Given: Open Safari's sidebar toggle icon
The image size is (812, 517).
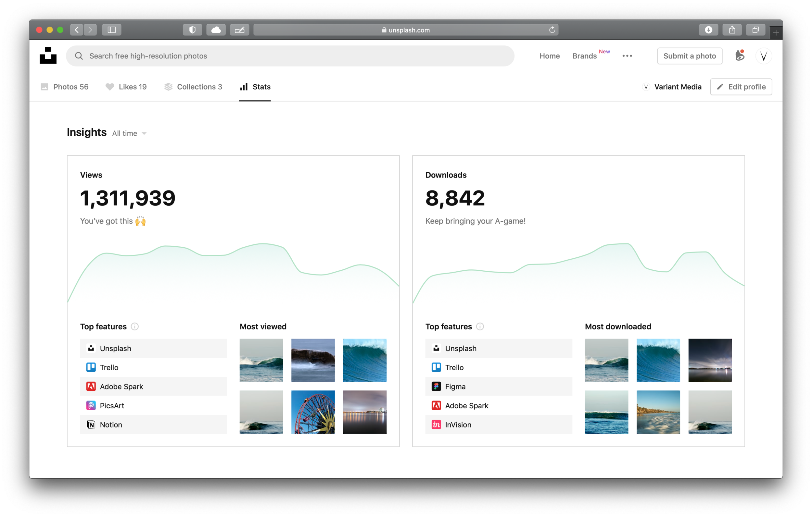Looking at the screenshot, I should tap(112, 30).
